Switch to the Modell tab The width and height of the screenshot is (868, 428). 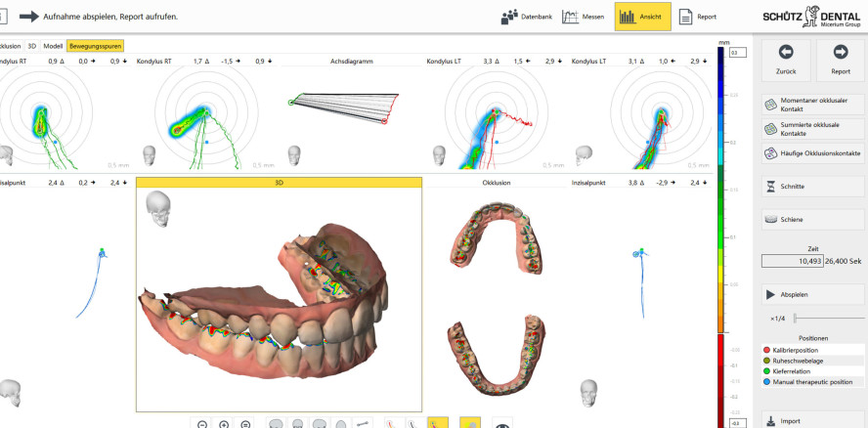click(53, 46)
